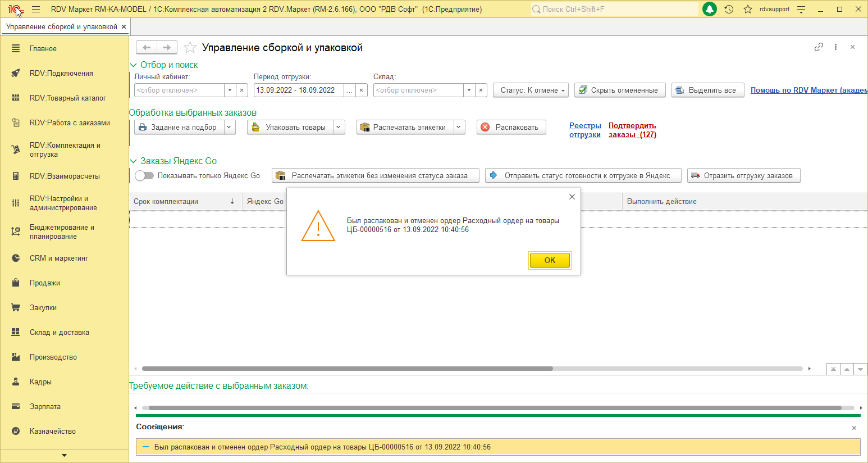Click the table scroll-down arrow button
The height and width of the screenshot is (463, 868).
pos(860,369)
